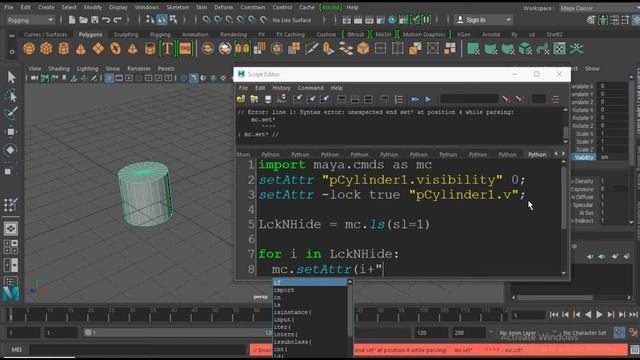Click the Script Editor save script icon

pyautogui.click(x=268, y=99)
